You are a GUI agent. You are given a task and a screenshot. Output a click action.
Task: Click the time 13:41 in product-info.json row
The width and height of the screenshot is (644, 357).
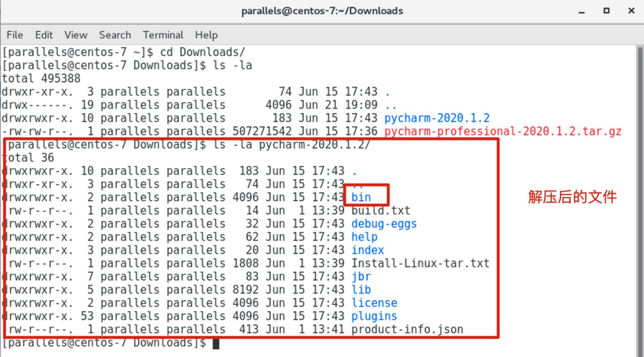pos(328,329)
